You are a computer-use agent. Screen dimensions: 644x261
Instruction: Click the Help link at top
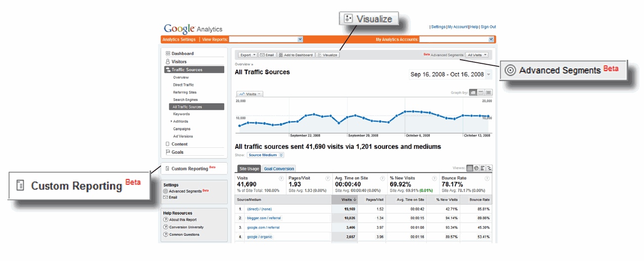pos(474,27)
